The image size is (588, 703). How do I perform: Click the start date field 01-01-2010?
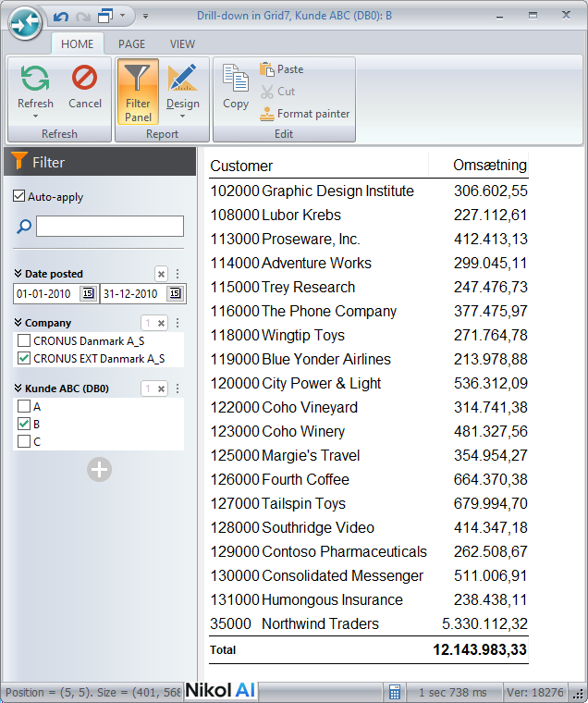[45, 293]
